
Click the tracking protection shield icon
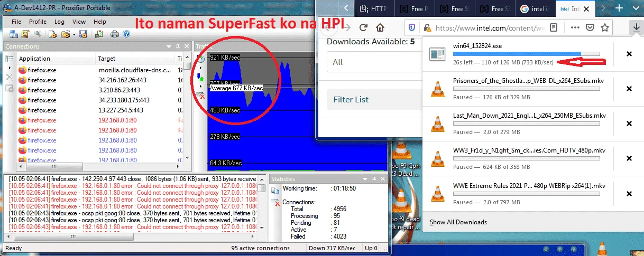413,27
